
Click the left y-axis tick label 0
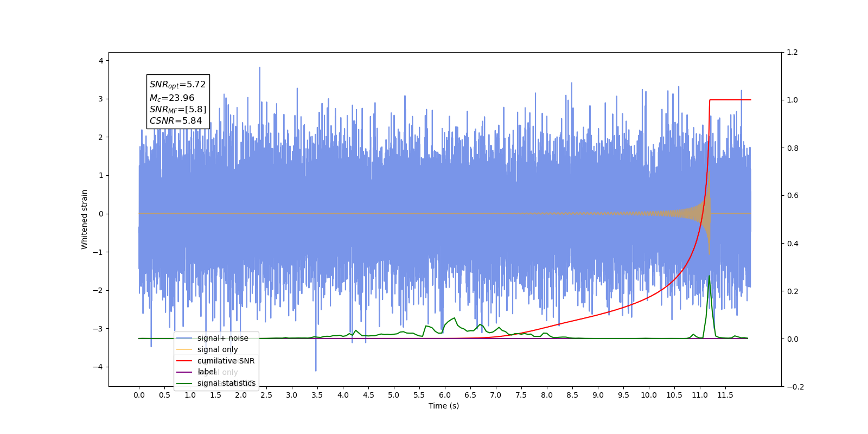[101, 214]
